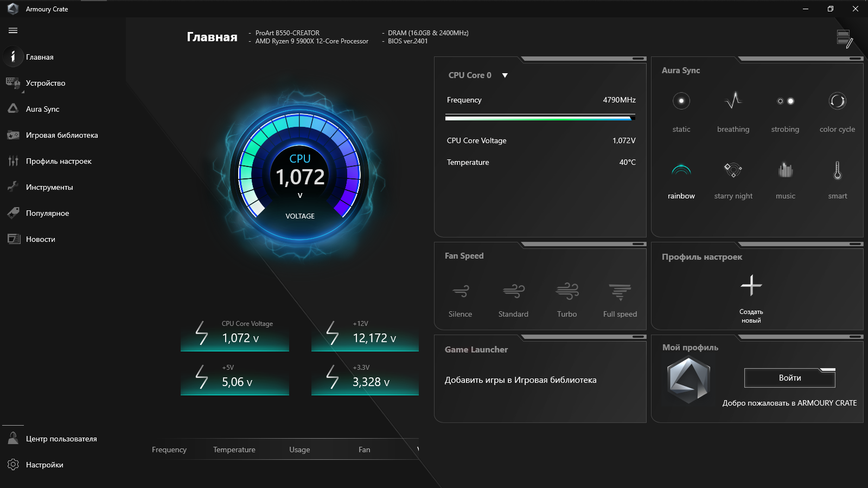Open the Usage monitoring tab
Screen dimensions: 868x488
(x=299, y=450)
